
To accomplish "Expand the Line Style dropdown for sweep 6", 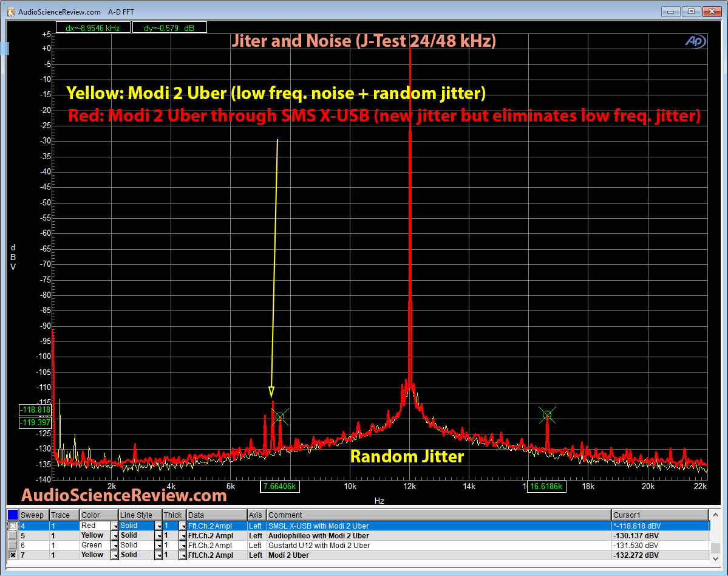I will coord(158,546).
